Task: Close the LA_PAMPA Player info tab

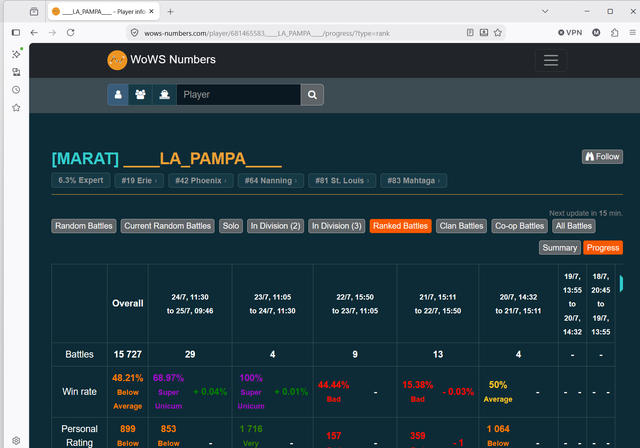Action: coord(151,11)
